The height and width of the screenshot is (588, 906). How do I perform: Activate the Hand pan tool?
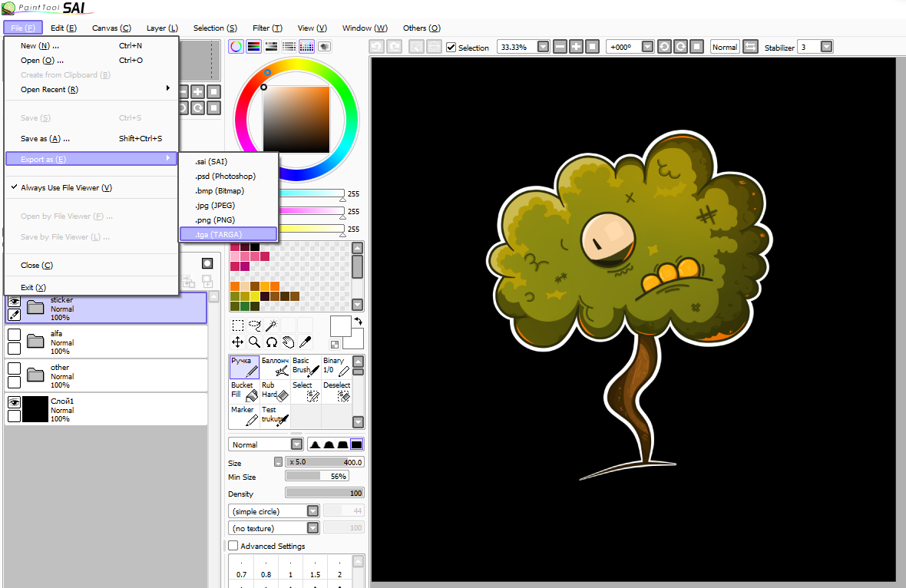(x=288, y=342)
